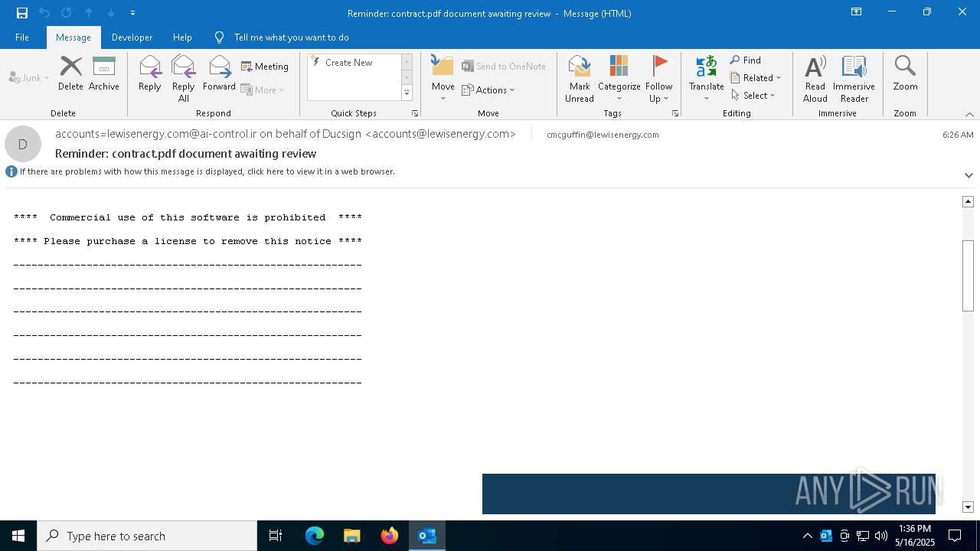Click the message body scroll up arrow
Screen dimensions: 980x551
(968, 201)
